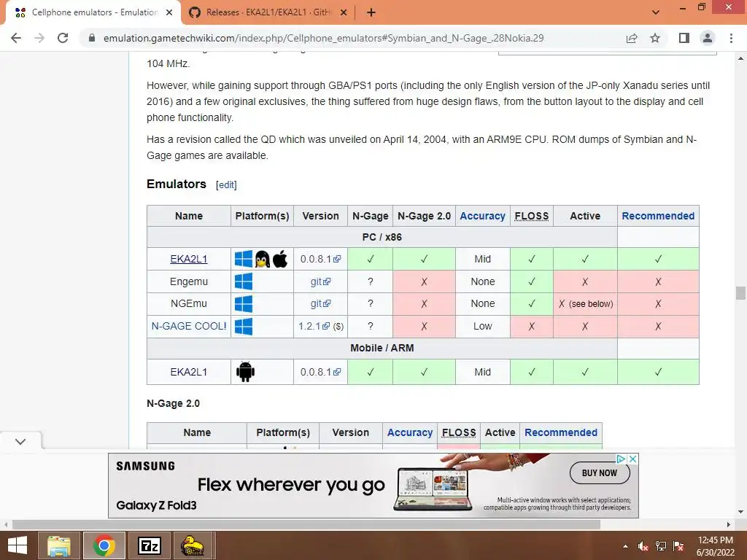
Task: Open the taskbar clock and date
Action: [x=716, y=546]
